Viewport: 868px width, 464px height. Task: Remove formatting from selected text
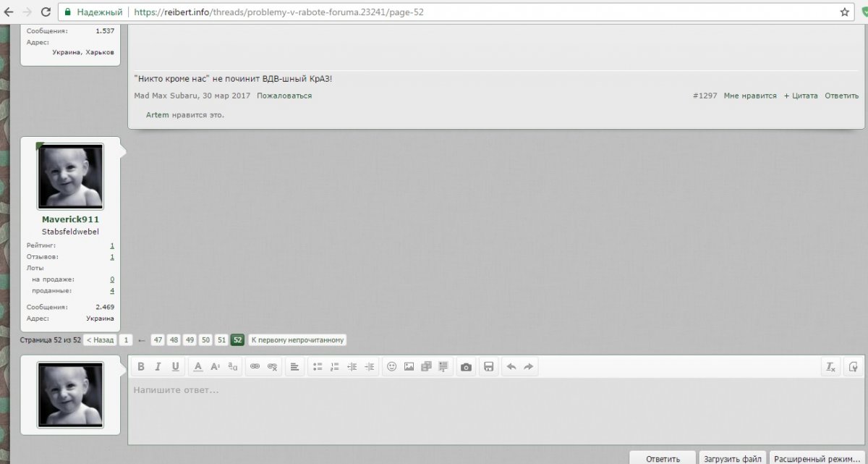831,367
